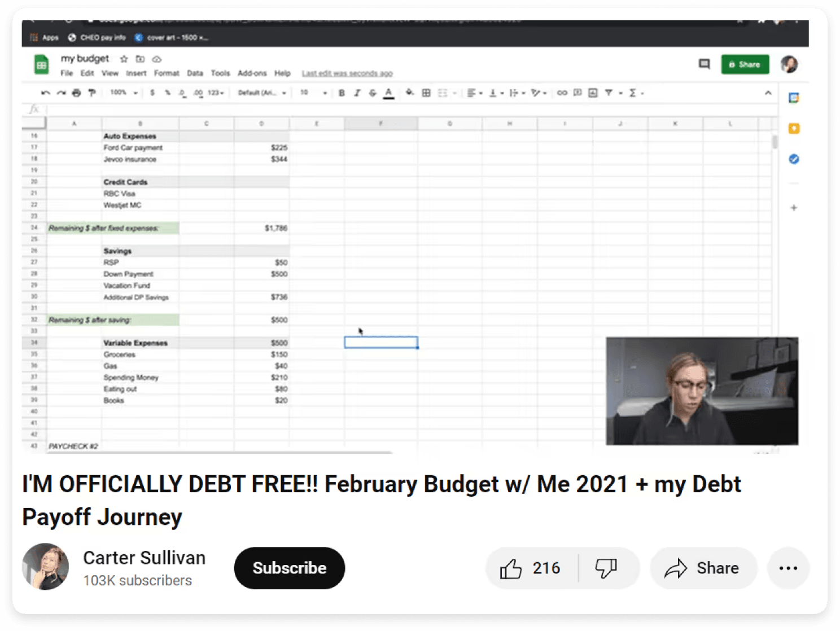Image resolution: width=840 pixels, height=631 pixels.
Task: Open the horizontal align dropdown
Action: [475, 93]
